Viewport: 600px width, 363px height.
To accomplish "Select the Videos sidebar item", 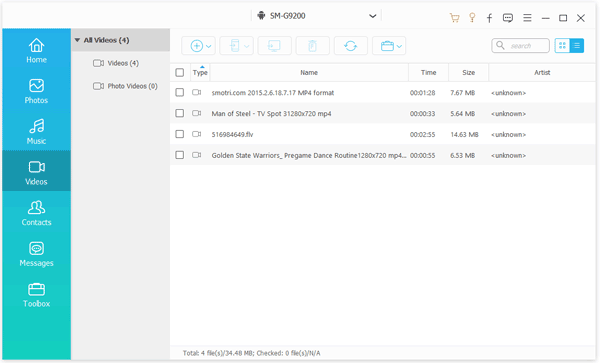I will [36, 172].
